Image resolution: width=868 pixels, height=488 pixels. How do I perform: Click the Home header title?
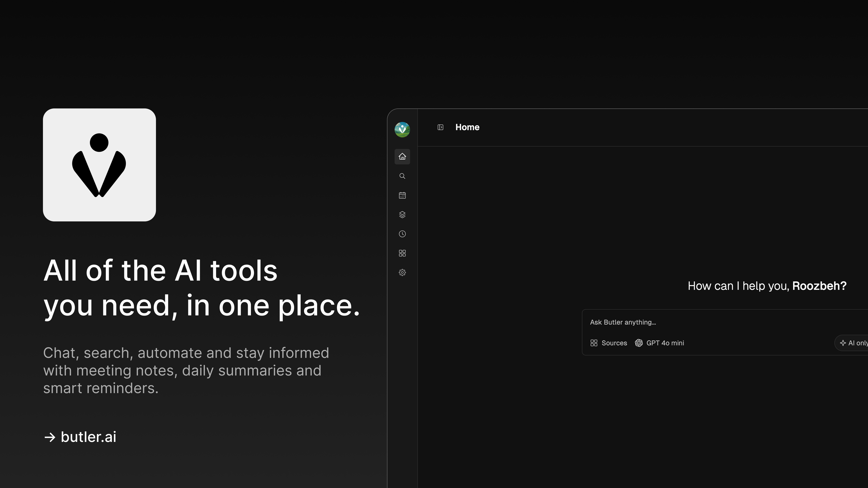[x=467, y=127]
